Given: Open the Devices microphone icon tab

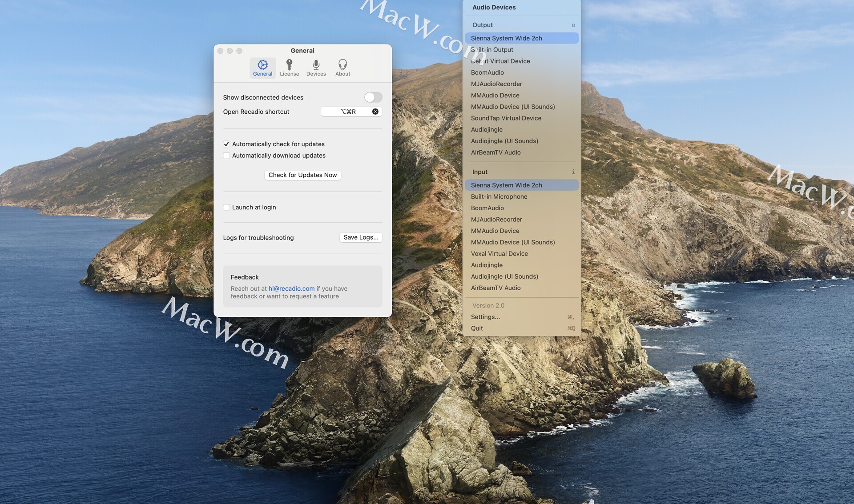Looking at the screenshot, I should tap(316, 65).
